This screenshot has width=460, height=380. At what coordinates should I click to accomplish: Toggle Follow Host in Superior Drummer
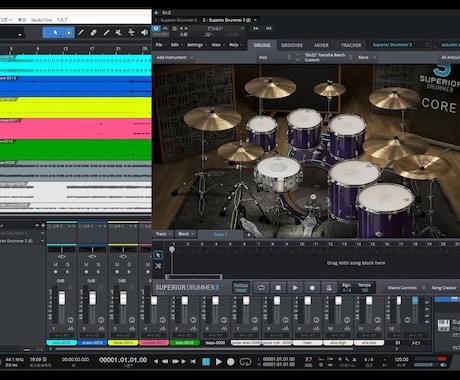point(241,288)
